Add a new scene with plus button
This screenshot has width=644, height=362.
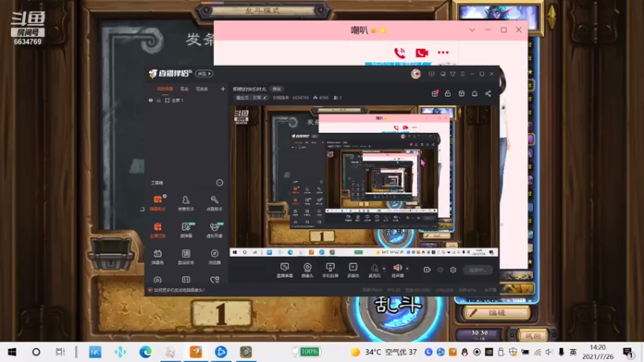pyautogui.click(x=223, y=88)
